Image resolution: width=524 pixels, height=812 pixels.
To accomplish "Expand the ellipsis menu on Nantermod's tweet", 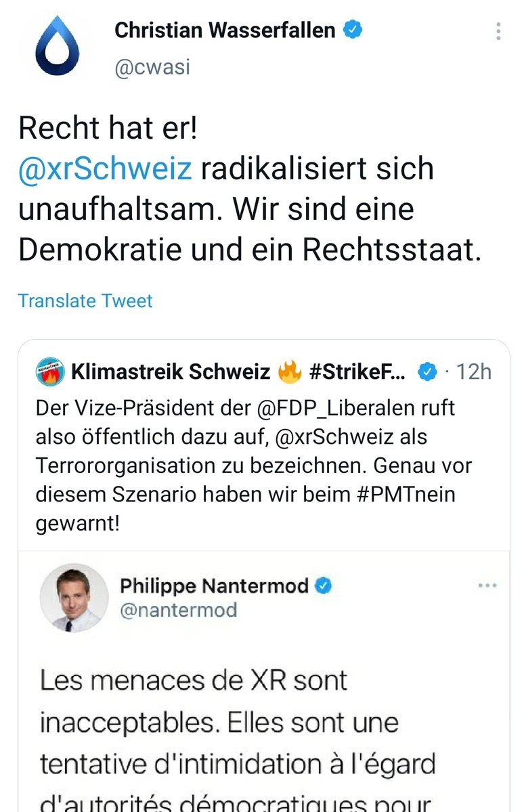I will tap(487, 586).
